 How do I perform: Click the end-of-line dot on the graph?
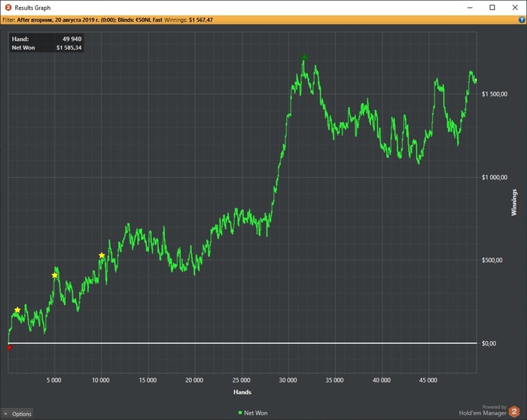[x=476, y=81]
